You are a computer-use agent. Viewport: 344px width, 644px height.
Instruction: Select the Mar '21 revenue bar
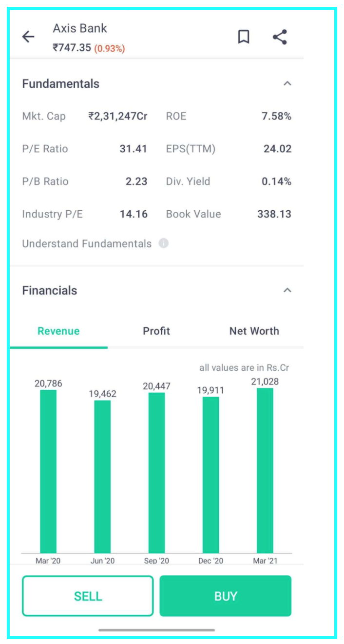click(x=265, y=470)
